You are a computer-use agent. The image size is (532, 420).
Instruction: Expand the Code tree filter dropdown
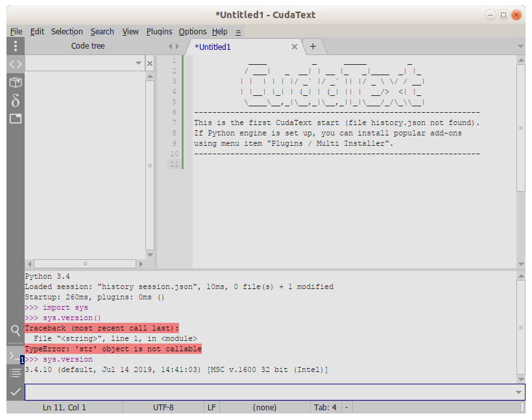138,64
